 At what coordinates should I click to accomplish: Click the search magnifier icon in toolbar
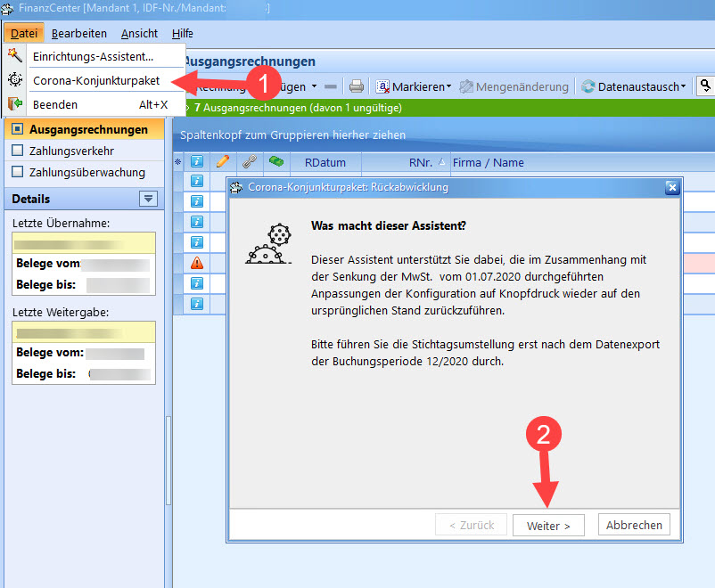pos(705,86)
